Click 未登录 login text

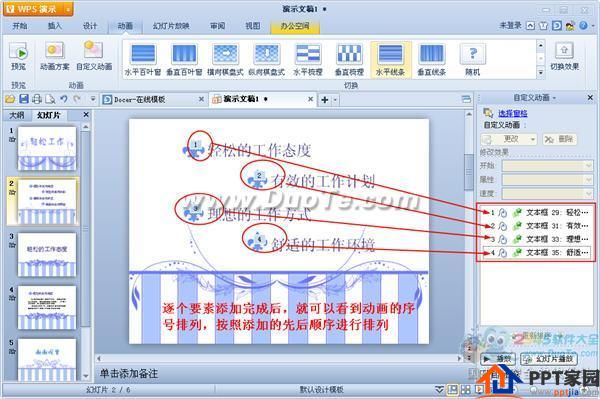click(511, 25)
